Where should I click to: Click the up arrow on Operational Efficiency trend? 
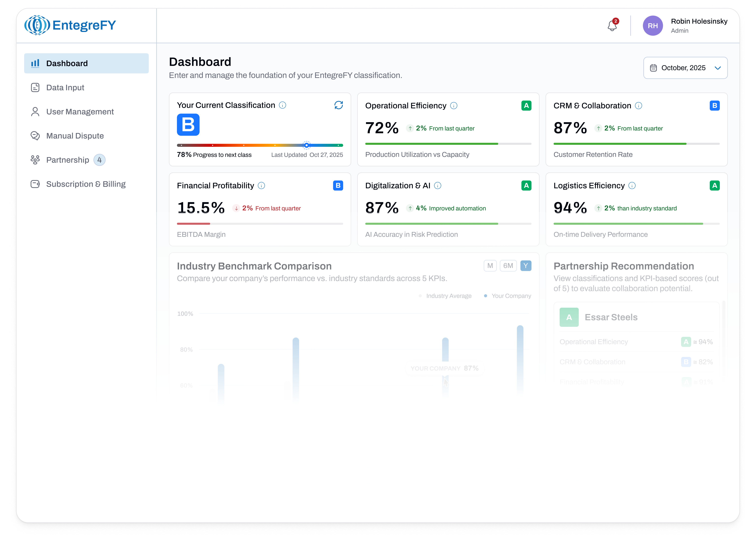[410, 128]
